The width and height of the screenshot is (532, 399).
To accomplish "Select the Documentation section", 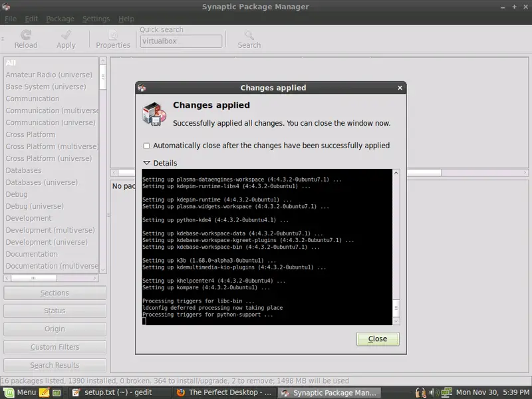I will tap(51, 254).
